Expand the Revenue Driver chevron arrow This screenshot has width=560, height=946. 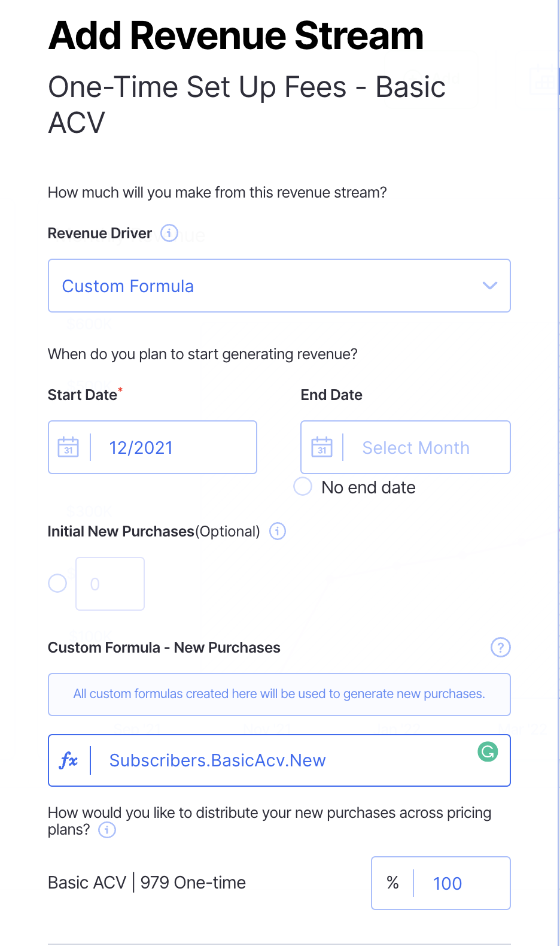[x=490, y=286]
